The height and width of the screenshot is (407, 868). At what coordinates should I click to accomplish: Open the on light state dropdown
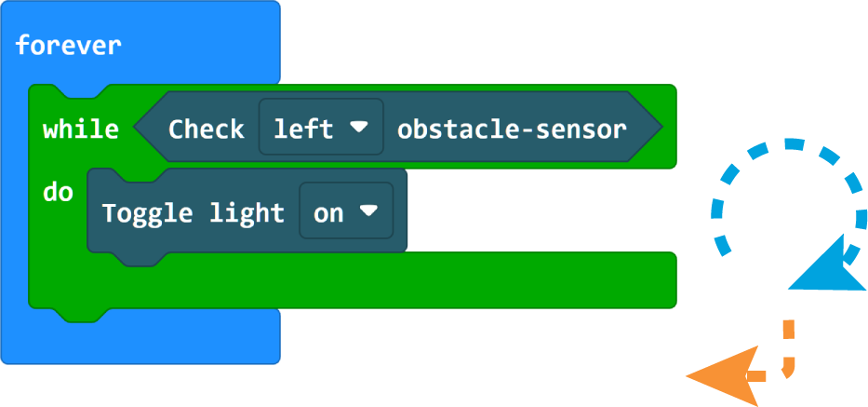(346, 210)
